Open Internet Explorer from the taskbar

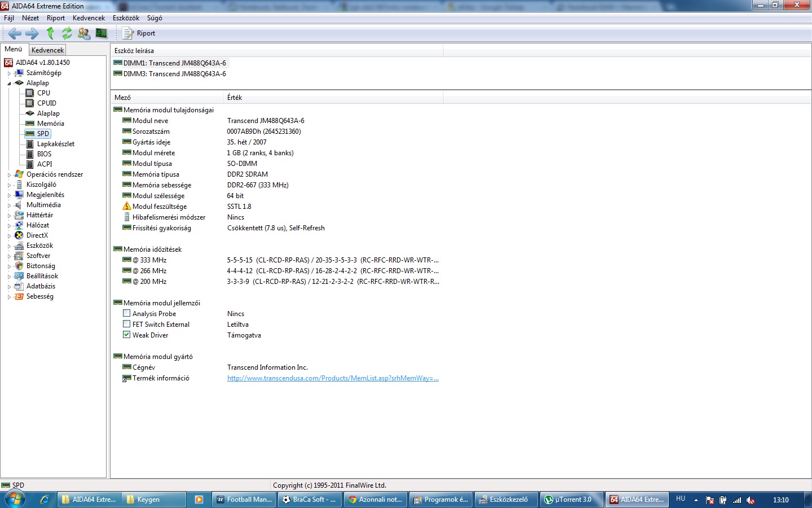click(45, 500)
